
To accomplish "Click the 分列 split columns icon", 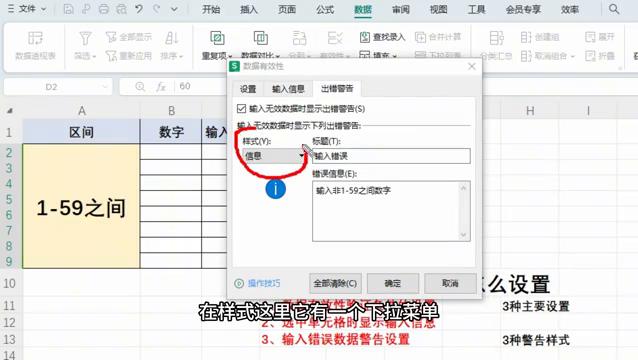I will pyautogui.click(x=299, y=38).
